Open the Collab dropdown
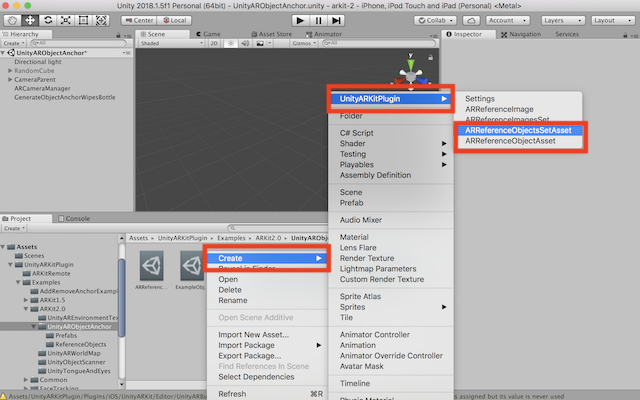Image resolution: width=640 pixels, height=400 pixels. point(435,20)
